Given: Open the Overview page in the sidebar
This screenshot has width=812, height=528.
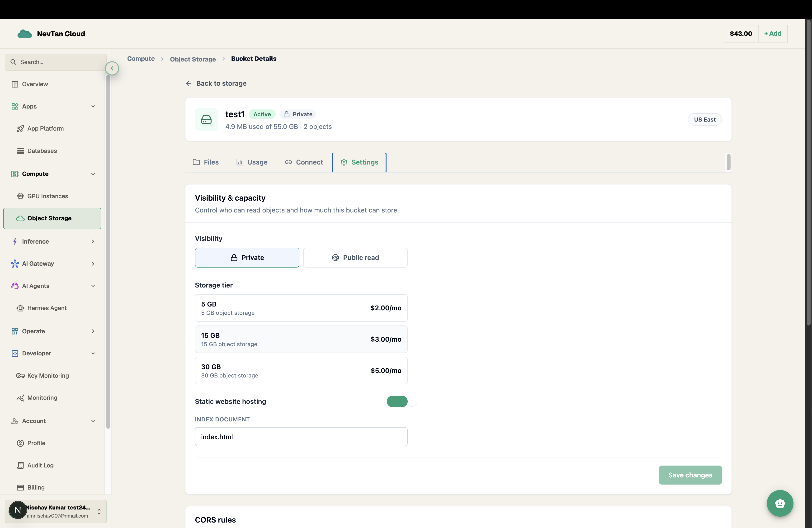Looking at the screenshot, I should pyautogui.click(x=52, y=84).
